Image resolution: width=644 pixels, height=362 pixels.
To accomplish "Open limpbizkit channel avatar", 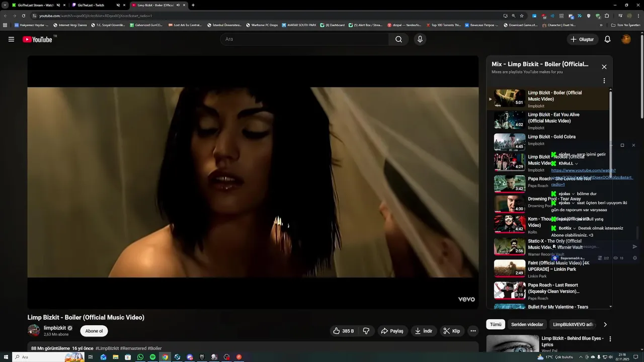I will click(x=34, y=330).
